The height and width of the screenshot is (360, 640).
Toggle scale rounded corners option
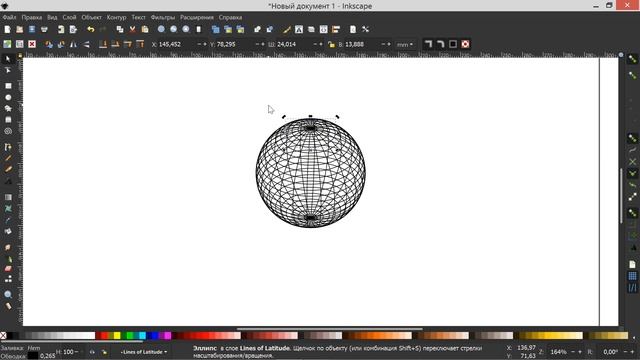pyautogui.click(x=440, y=44)
